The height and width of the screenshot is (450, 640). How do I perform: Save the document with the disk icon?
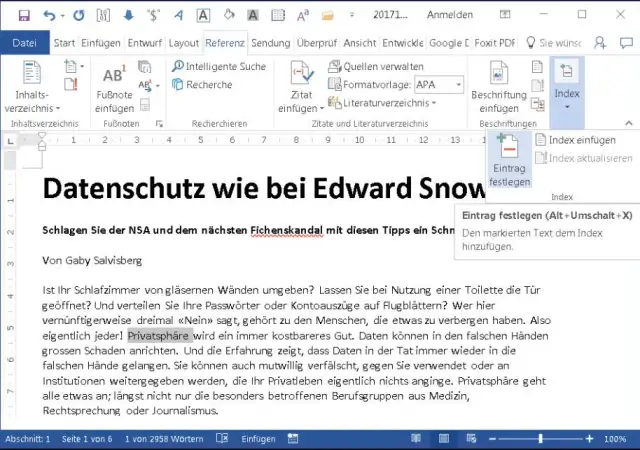point(24,15)
